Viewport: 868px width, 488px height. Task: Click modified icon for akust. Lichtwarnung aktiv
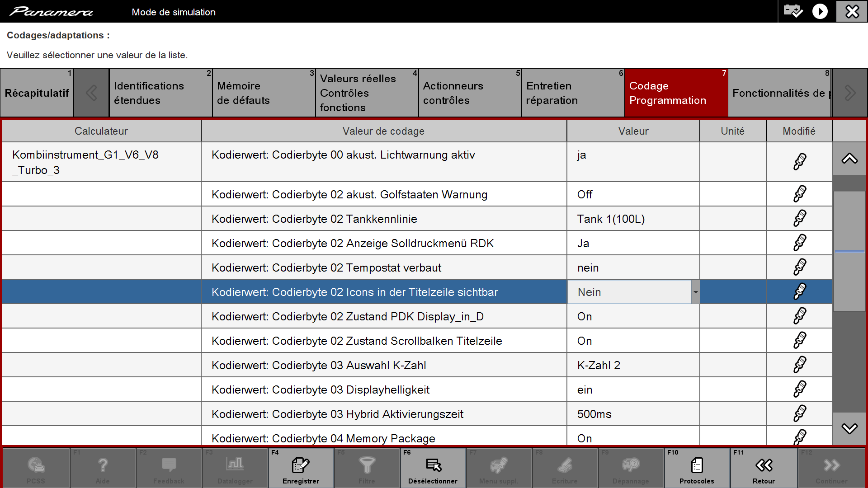(800, 162)
